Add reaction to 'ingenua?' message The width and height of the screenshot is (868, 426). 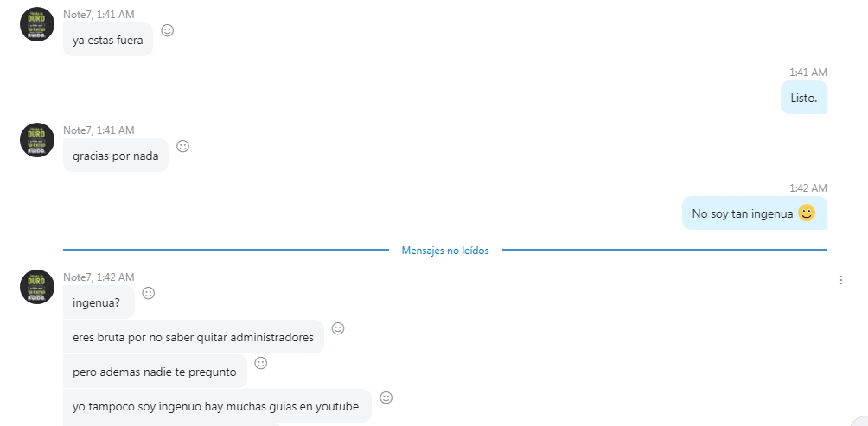[x=149, y=293]
